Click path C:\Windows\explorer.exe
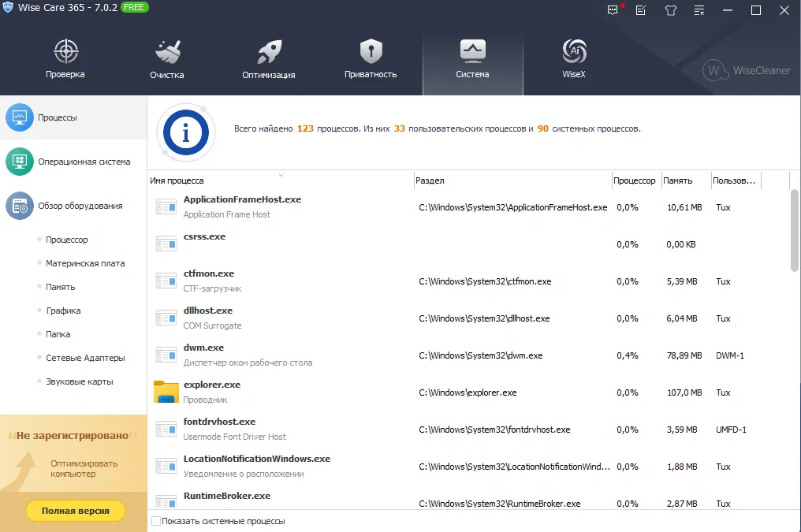The height and width of the screenshot is (532, 801). [468, 392]
